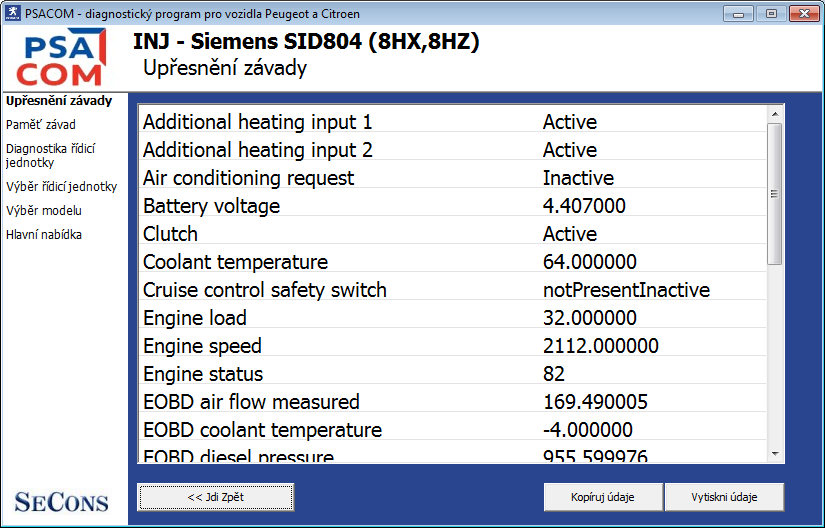Click the scrollbar down arrow
825x528 pixels.
coord(773,454)
